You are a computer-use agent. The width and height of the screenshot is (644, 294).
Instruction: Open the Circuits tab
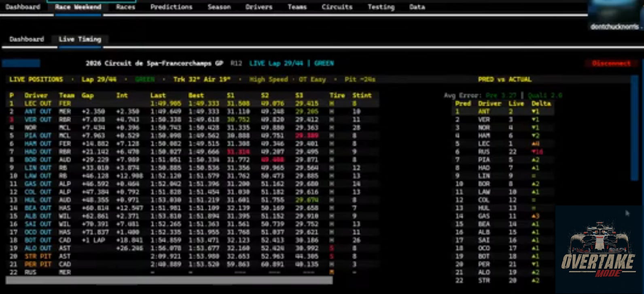pos(337,7)
